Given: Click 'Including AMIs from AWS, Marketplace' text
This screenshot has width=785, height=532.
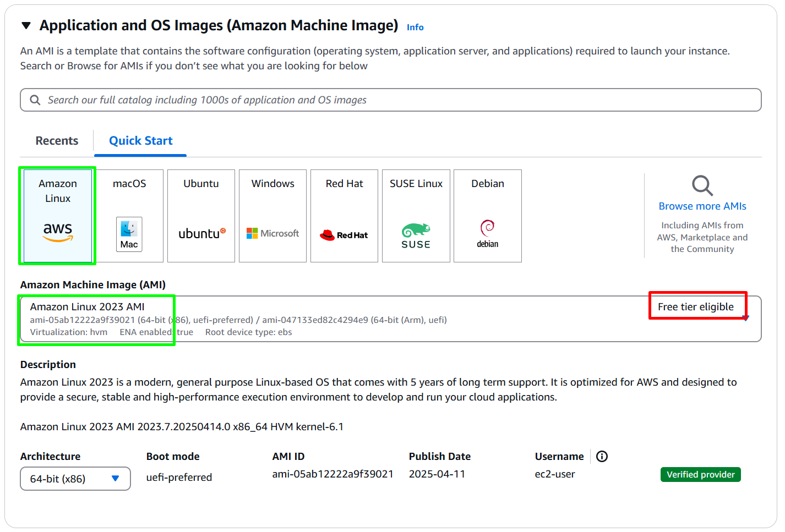Looking at the screenshot, I should pyautogui.click(x=702, y=237).
